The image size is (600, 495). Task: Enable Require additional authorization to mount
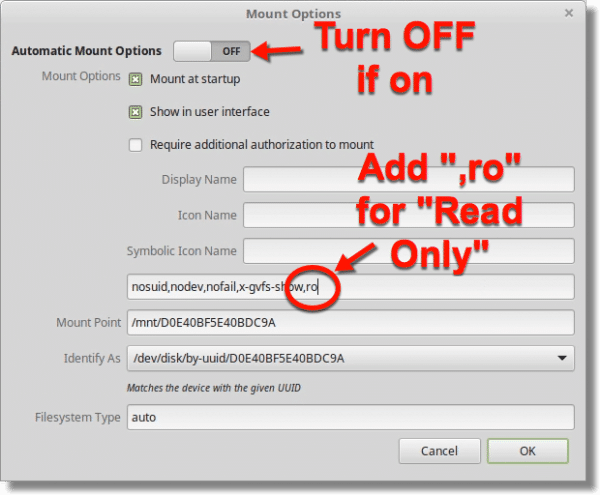(135, 145)
